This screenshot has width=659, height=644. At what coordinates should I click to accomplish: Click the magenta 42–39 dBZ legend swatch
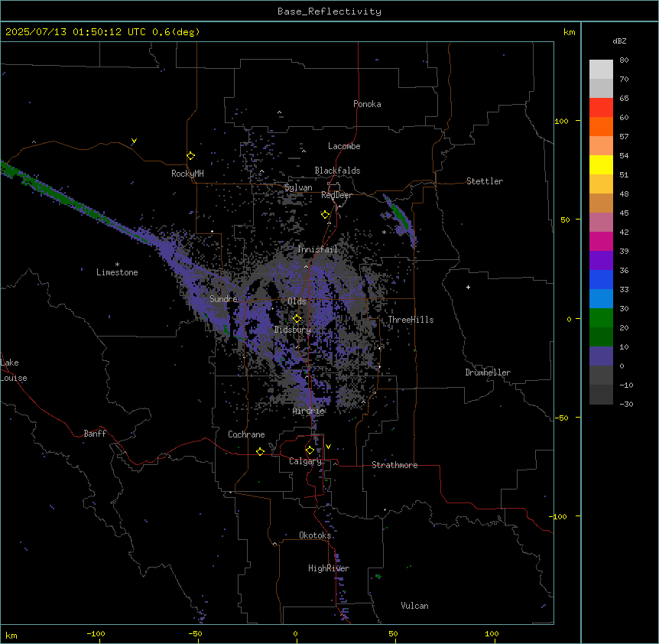point(601,241)
